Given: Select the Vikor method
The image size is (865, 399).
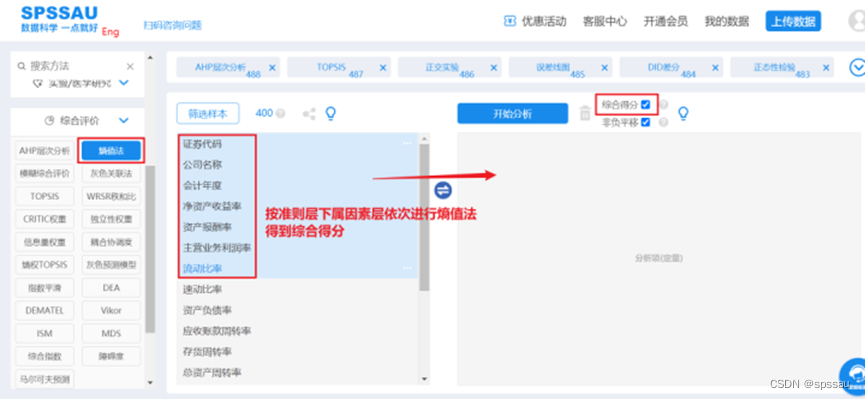Looking at the screenshot, I should coord(111,311).
